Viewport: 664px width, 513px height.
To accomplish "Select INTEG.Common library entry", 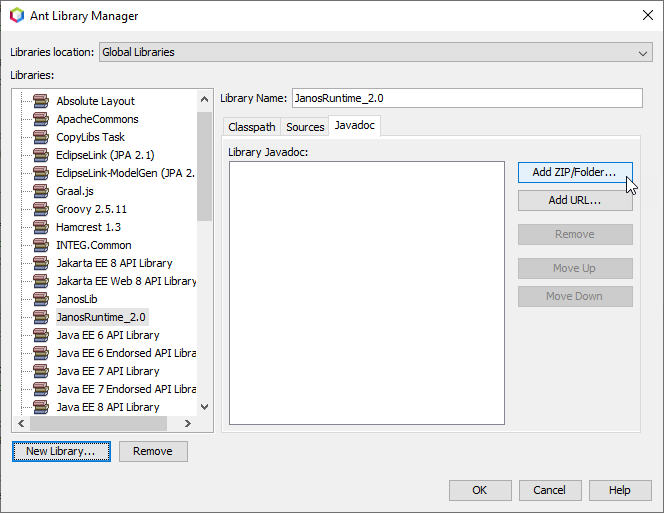I will (94, 245).
